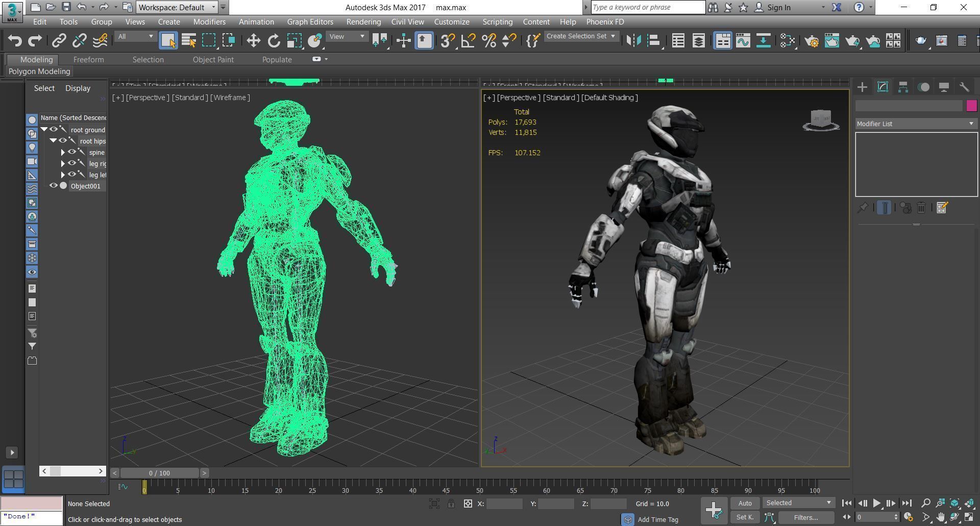Activate the Select Object tool
The image size is (980, 526).
168,40
